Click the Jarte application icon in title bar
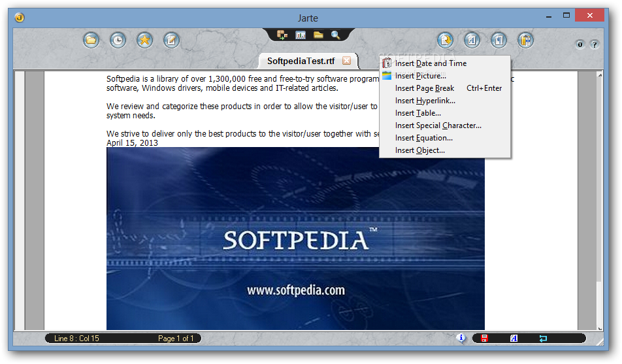622x364 pixels. [x=20, y=18]
